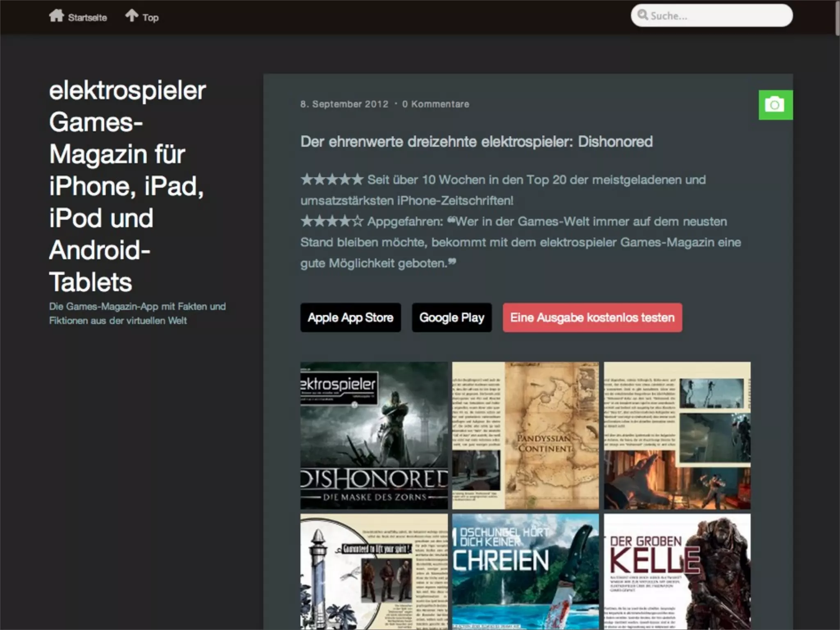840x630 pixels.
Task: Open the Startseite navigation link
Action: click(x=87, y=18)
